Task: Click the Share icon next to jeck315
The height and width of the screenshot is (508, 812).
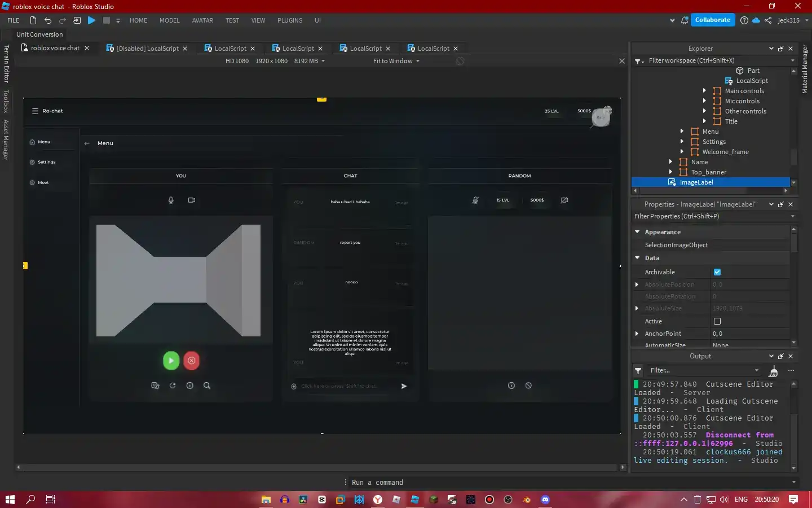Action: tap(768, 20)
